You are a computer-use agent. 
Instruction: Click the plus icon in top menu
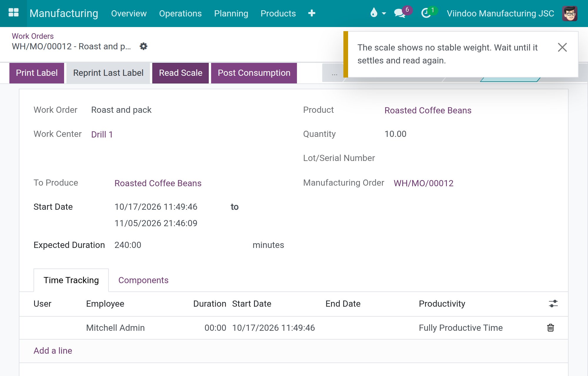coord(312,13)
